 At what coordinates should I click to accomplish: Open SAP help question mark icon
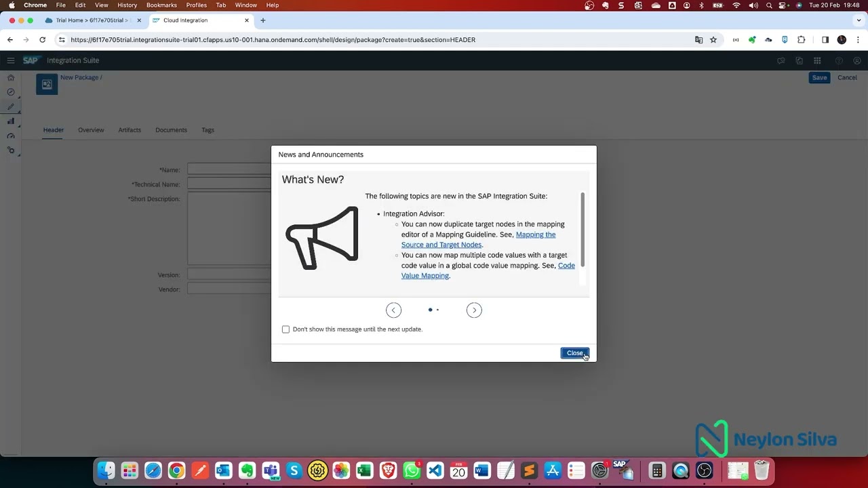tap(839, 61)
